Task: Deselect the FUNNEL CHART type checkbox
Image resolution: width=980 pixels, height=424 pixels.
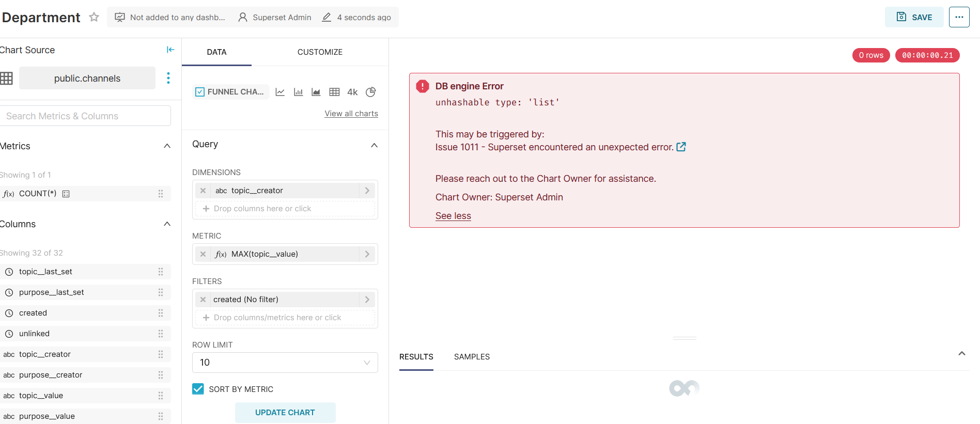Action: pyautogui.click(x=199, y=91)
